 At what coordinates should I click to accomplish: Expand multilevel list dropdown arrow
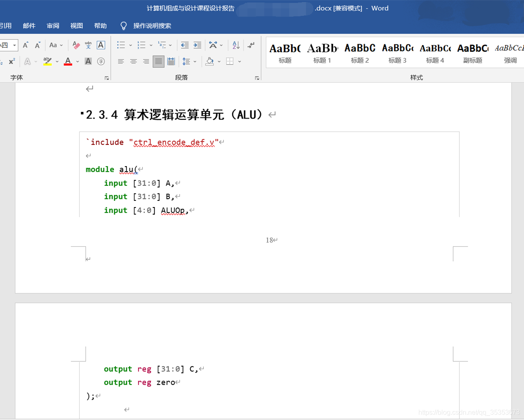170,45
